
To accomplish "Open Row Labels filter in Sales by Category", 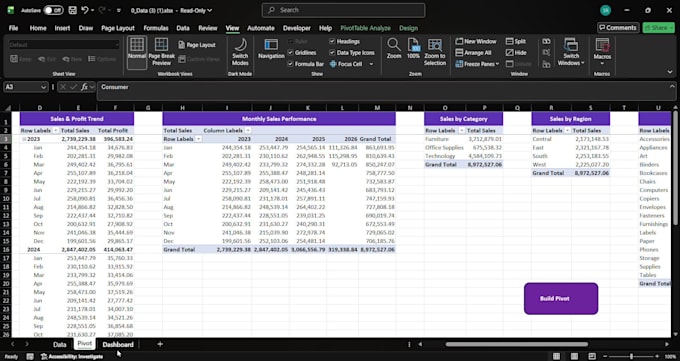I will click(x=462, y=131).
